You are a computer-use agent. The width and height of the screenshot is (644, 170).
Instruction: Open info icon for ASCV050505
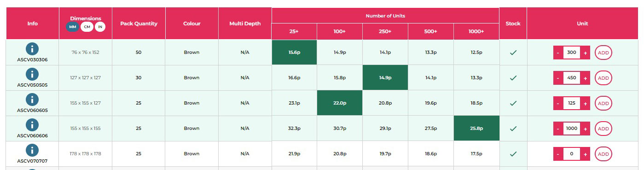pos(32,74)
